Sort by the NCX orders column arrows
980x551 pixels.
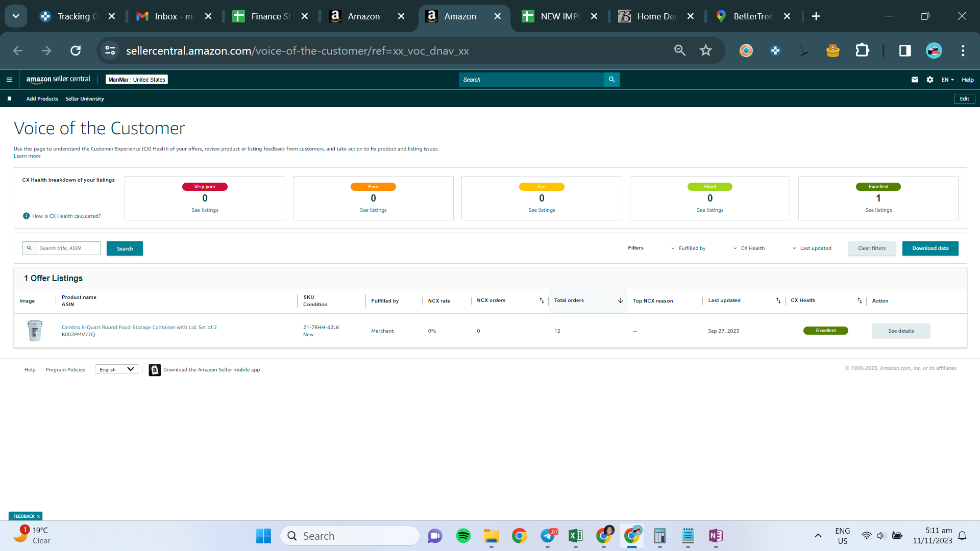542,300
